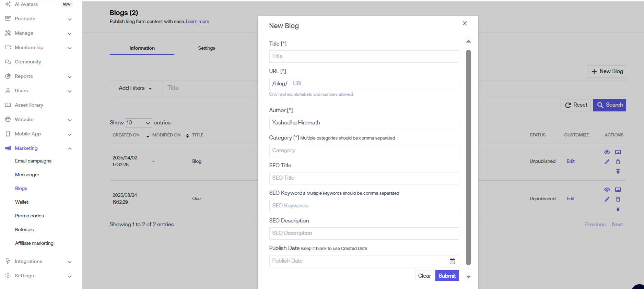Click the image icon for Blog row
This screenshot has height=289, width=644.
(x=618, y=152)
